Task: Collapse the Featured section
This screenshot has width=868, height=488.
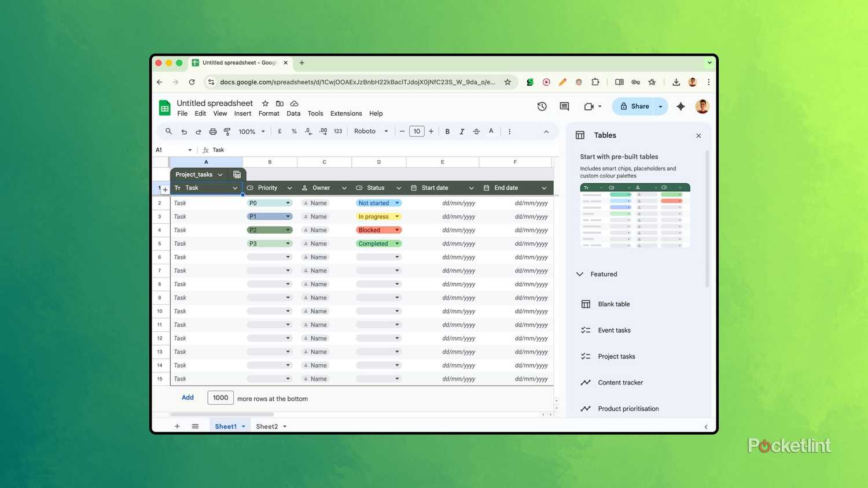Action: pyautogui.click(x=580, y=274)
